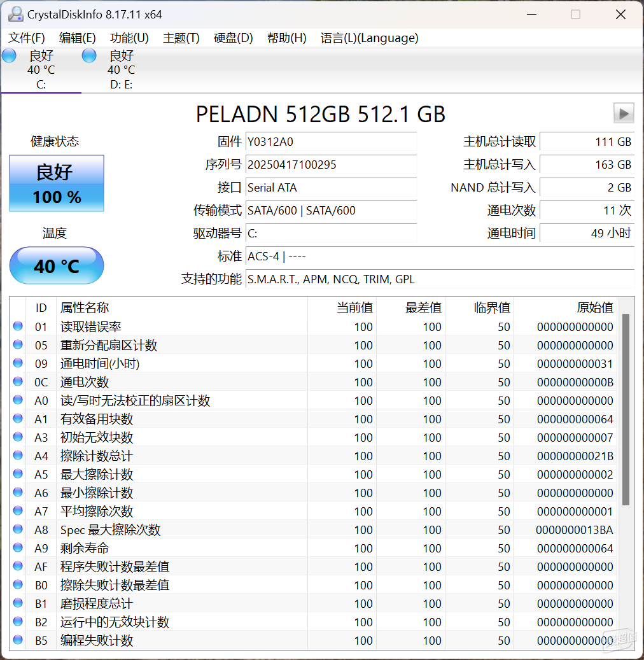Viewport: 644px width, 660px height.
Task: Select the C: drive status orb
Action: click(x=10, y=55)
